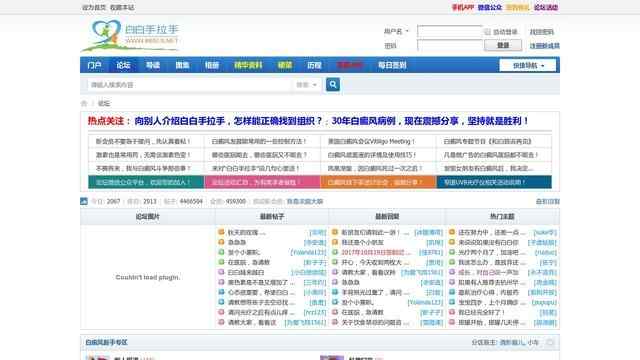The height and width of the screenshot is (360, 640).
Task: Tick the 自动登录 checkbox
Action: [487, 31]
